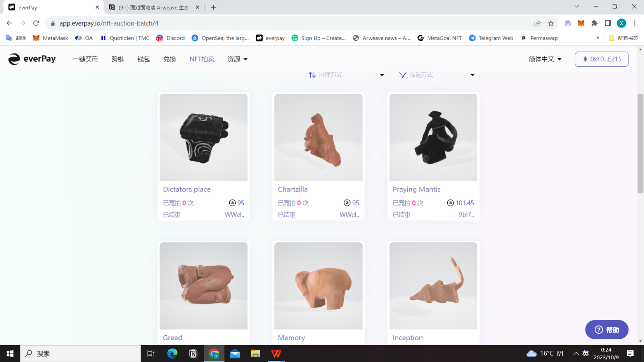Toggle the hidden bookmarks chevron
The image size is (644, 362).
click(x=598, y=38)
